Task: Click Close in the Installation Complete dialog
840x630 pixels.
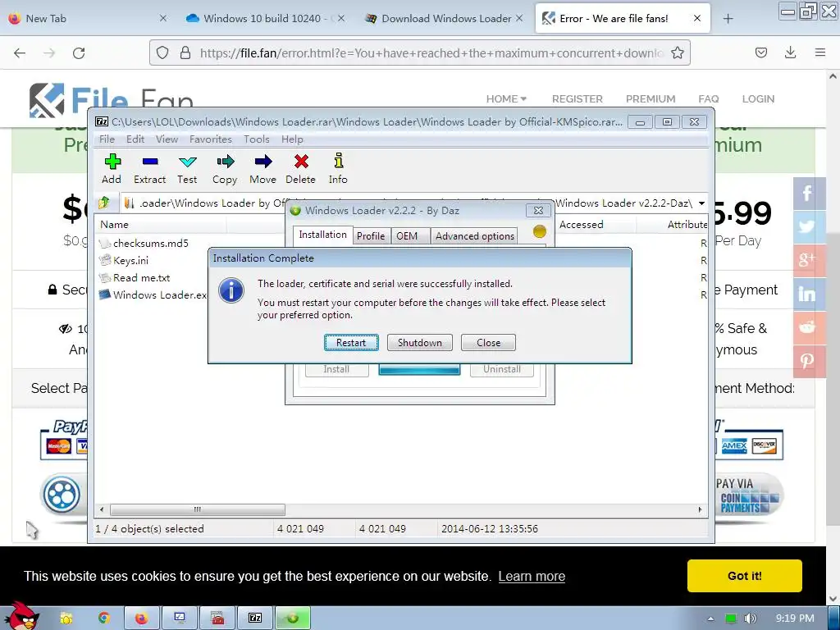Action: pyautogui.click(x=488, y=342)
